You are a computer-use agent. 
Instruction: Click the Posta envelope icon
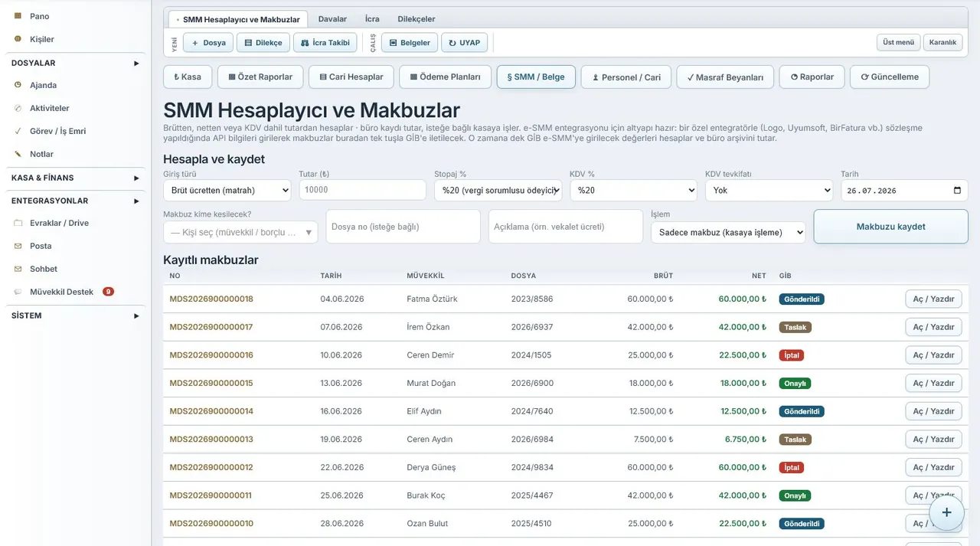pos(18,246)
